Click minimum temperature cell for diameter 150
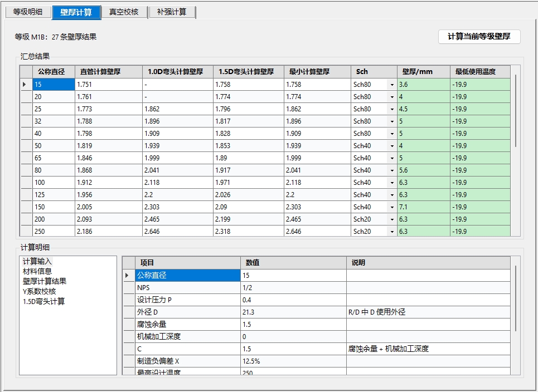This screenshot has height=392, width=538. coord(481,207)
